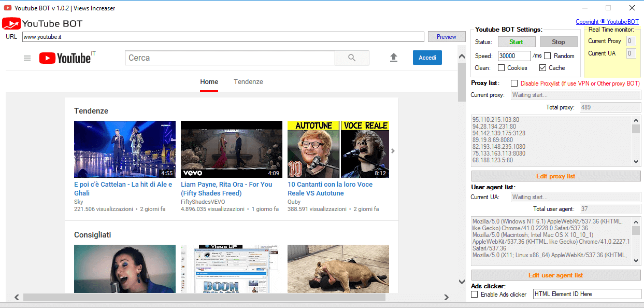Click the proxy list scroll up arrow
The height and width of the screenshot is (308, 644).
tap(636, 119)
